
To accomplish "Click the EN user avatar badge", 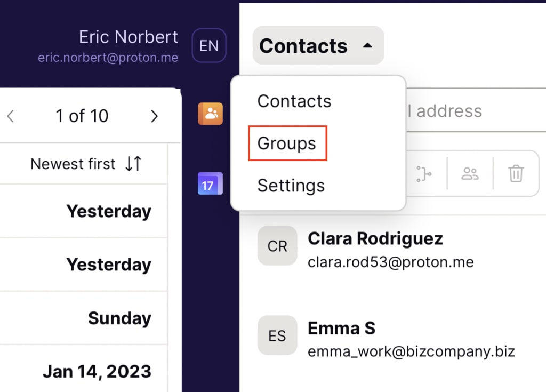I will (209, 45).
